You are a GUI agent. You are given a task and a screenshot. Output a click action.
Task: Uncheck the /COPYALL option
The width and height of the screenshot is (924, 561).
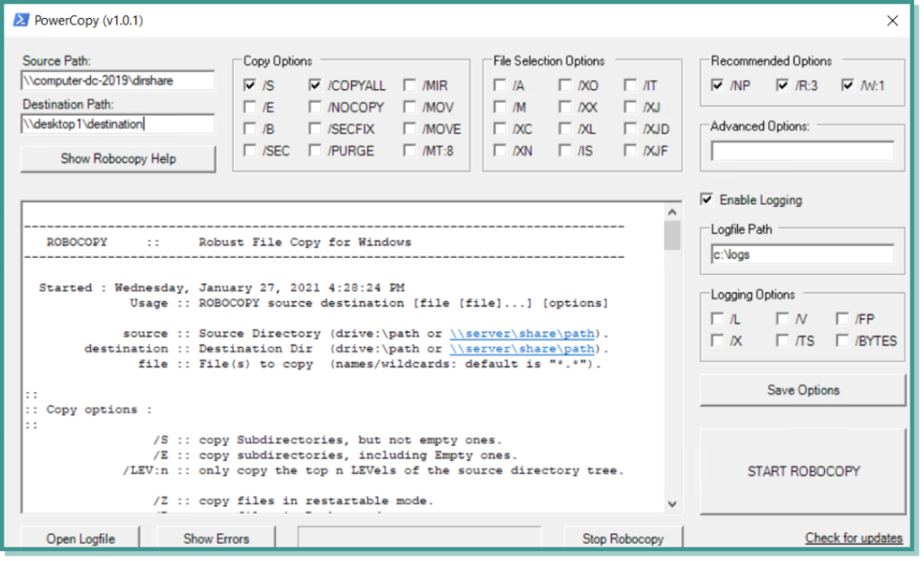(x=315, y=85)
